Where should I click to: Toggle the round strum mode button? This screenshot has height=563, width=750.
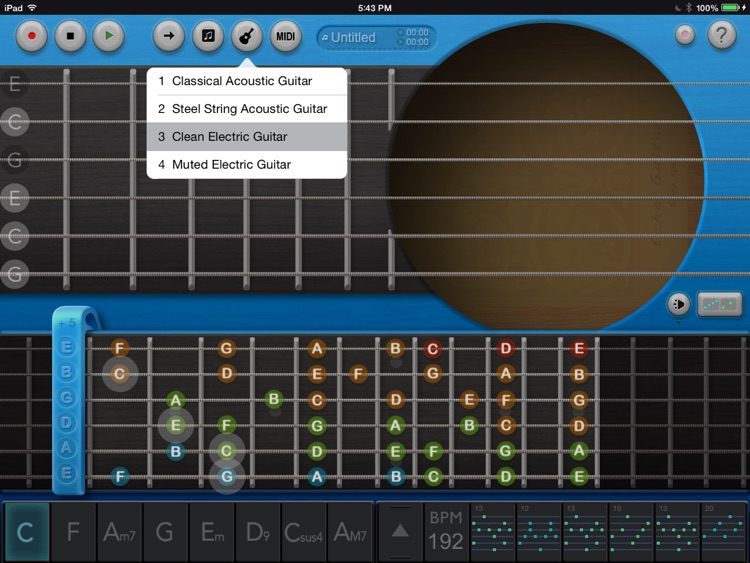click(x=679, y=304)
